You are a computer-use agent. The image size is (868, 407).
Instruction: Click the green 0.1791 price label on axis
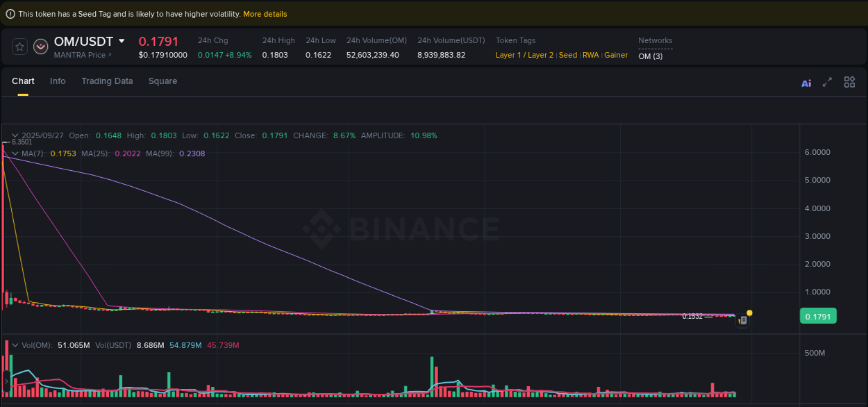click(818, 316)
